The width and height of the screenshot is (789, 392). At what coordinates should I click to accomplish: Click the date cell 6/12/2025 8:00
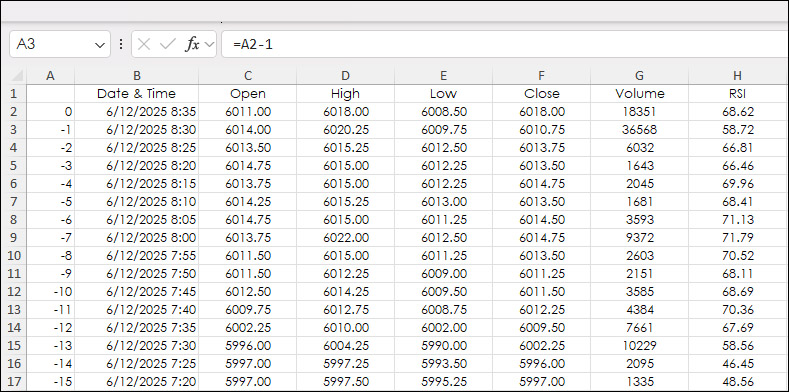[x=136, y=238]
